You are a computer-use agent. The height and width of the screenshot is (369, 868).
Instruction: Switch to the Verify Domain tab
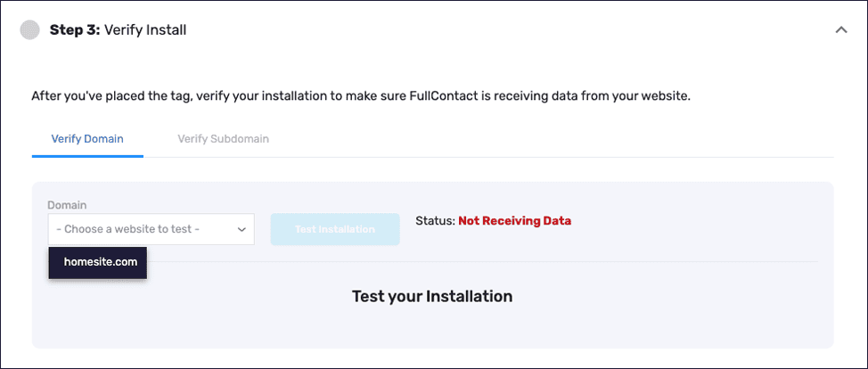87,138
